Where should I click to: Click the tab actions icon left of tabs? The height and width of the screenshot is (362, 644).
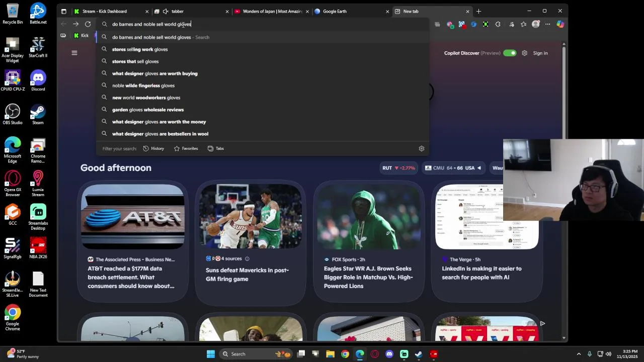tap(63, 11)
